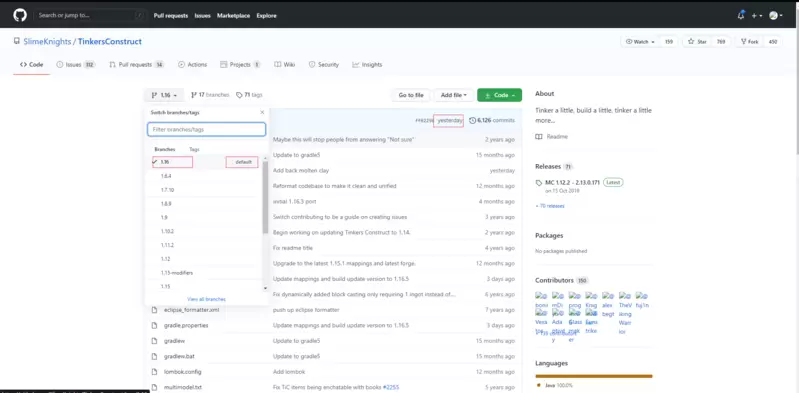Focus the Filter branches/tags field

point(206,129)
